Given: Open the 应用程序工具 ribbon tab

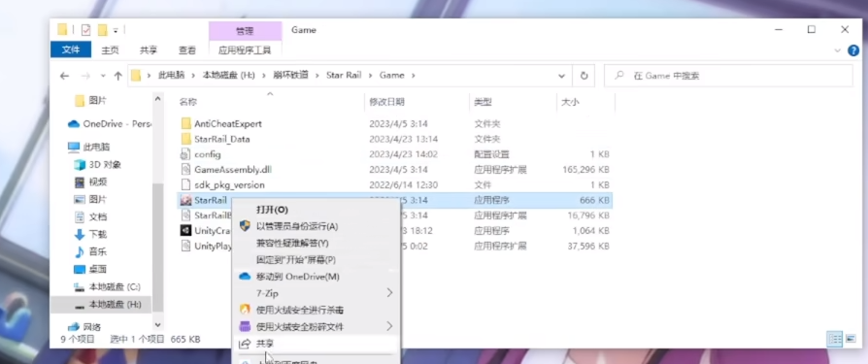Looking at the screenshot, I should 245,50.
